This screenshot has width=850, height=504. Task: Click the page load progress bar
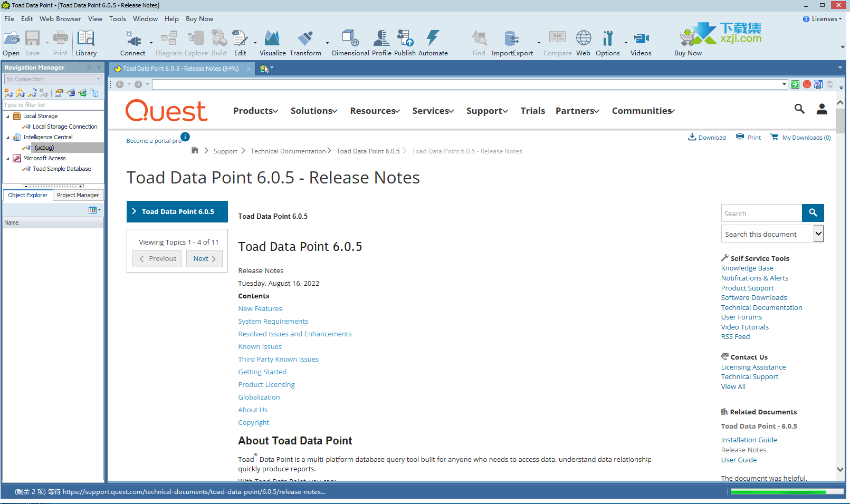tap(786, 491)
